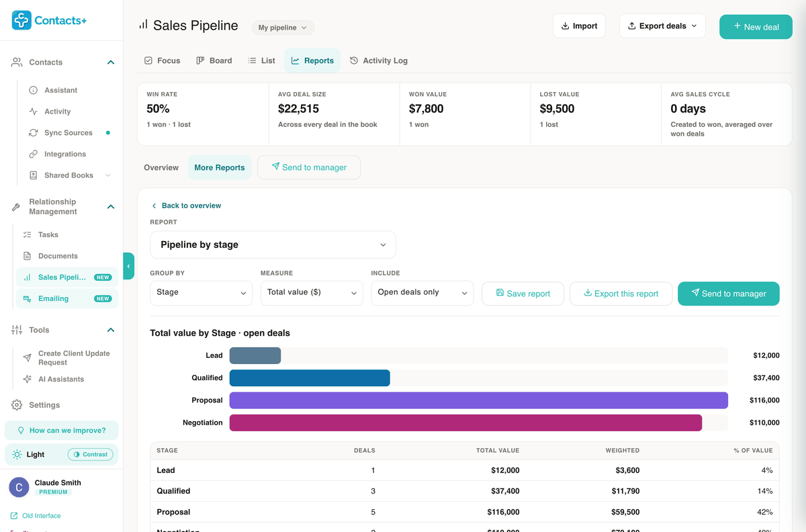
Task: Switch to the List tab
Action: (261, 60)
